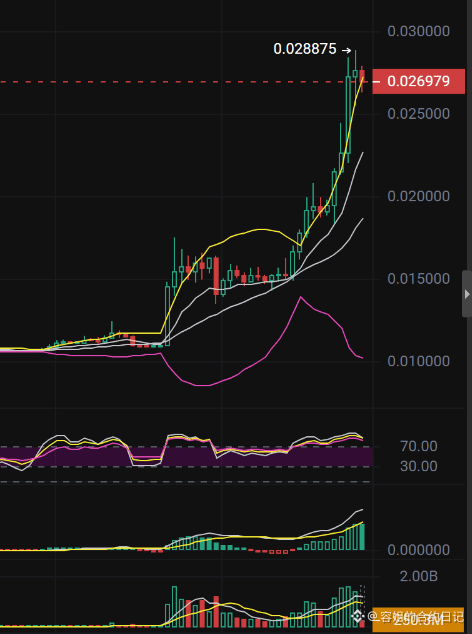
Task: Click the RSI 70.00 level label
Action: (419, 446)
